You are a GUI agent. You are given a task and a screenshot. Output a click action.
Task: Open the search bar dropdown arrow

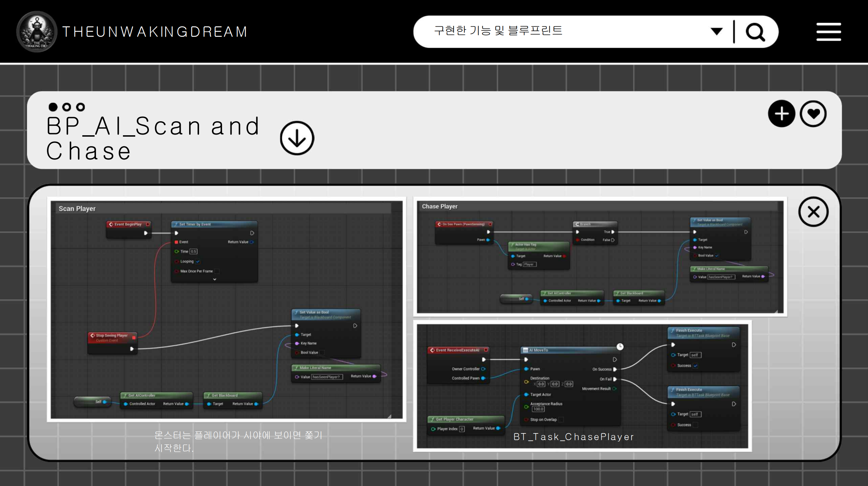[716, 32]
